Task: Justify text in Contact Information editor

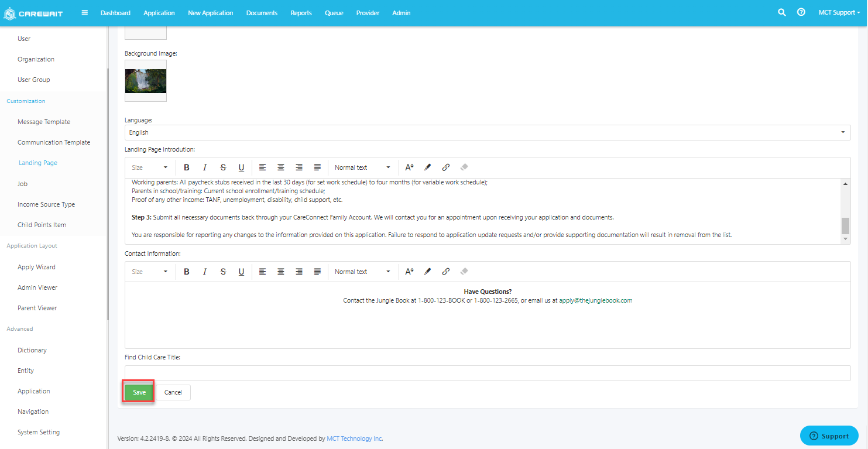Action: 317,272
